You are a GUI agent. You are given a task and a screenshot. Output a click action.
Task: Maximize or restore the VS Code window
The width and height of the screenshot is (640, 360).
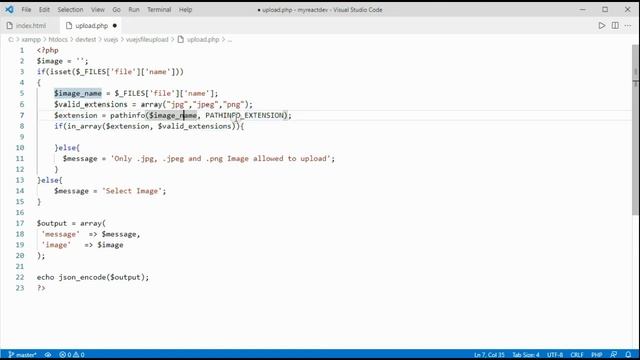click(x=605, y=9)
